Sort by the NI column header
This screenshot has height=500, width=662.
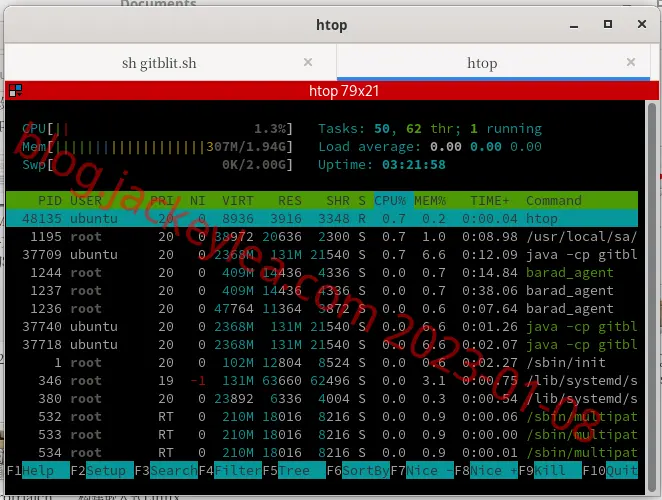[197, 200]
